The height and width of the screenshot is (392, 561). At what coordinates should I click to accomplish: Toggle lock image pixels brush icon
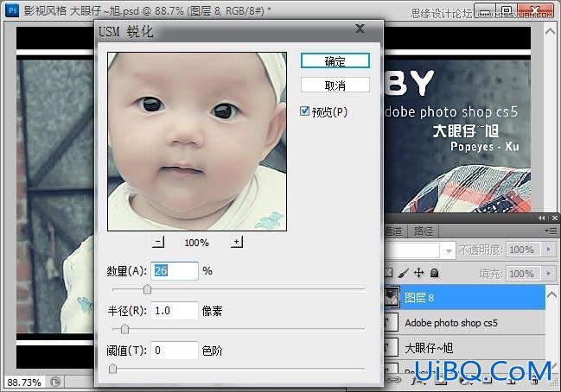coord(404,274)
